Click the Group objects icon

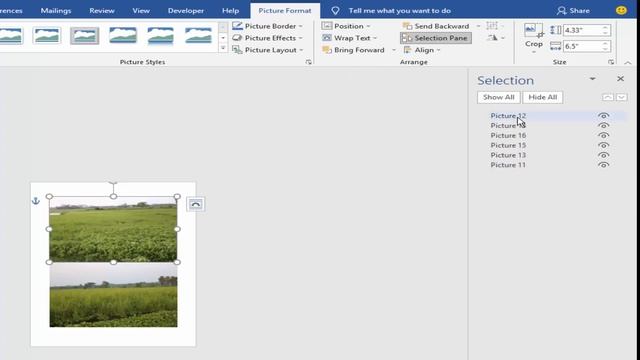(495, 26)
